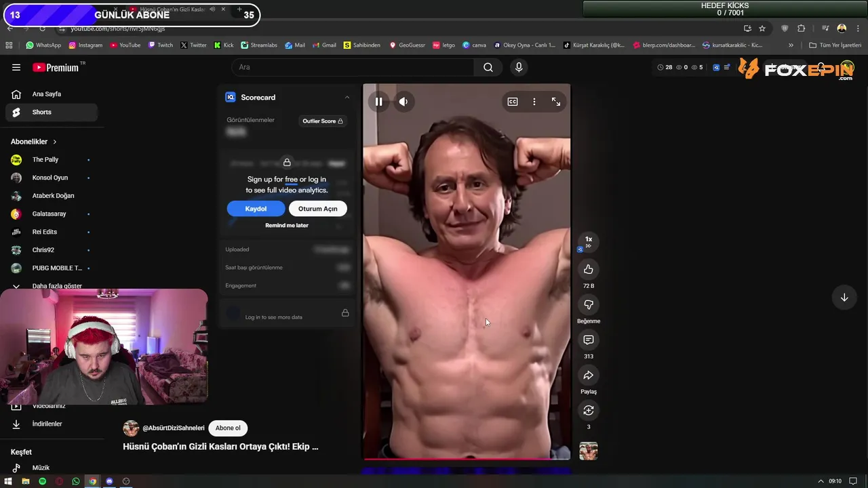The image size is (868, 488).
Task: Open Rei Edits subscription
Action: 51,232
